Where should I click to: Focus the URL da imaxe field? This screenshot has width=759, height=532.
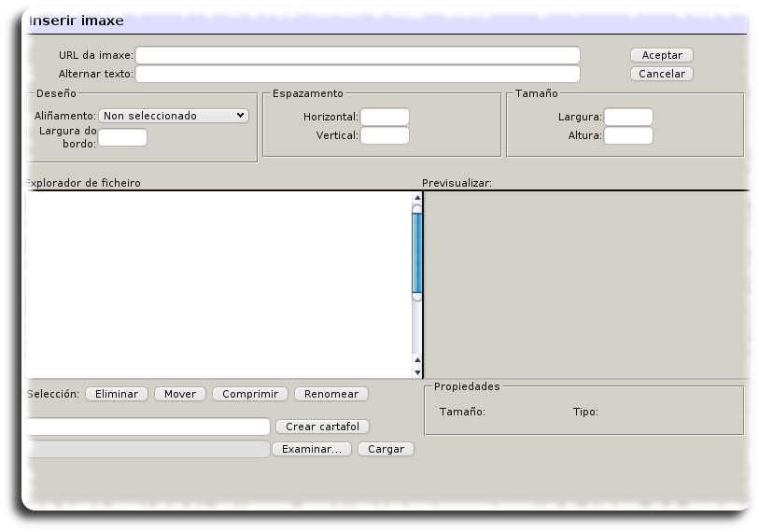(358, 55)
